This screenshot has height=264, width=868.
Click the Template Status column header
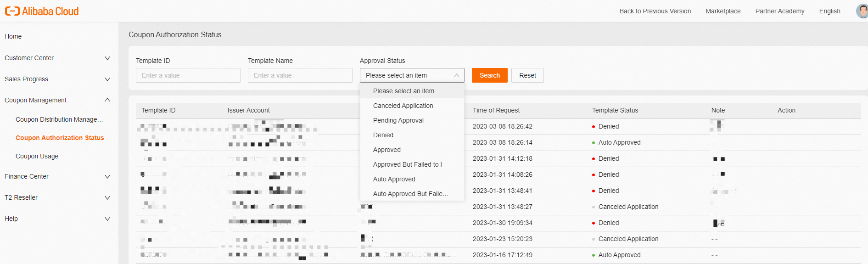[x=615, y=110]
